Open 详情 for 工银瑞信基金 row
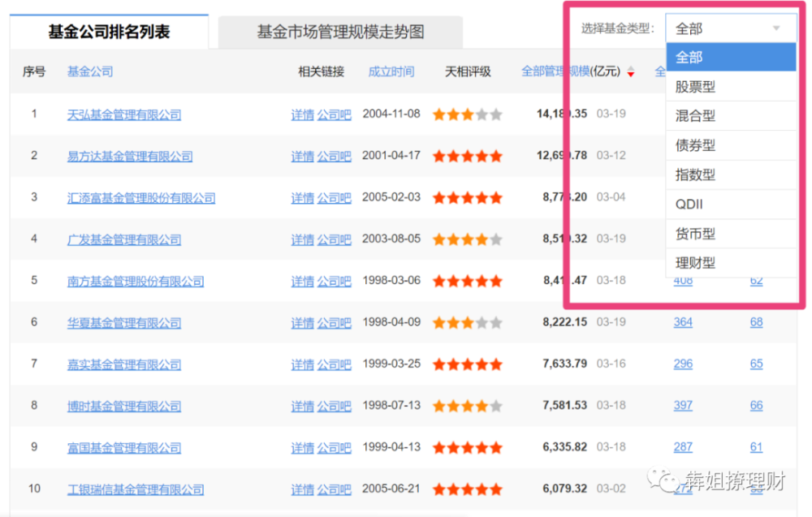The width and height of the screenshot is (812, 517). (302, 489)
